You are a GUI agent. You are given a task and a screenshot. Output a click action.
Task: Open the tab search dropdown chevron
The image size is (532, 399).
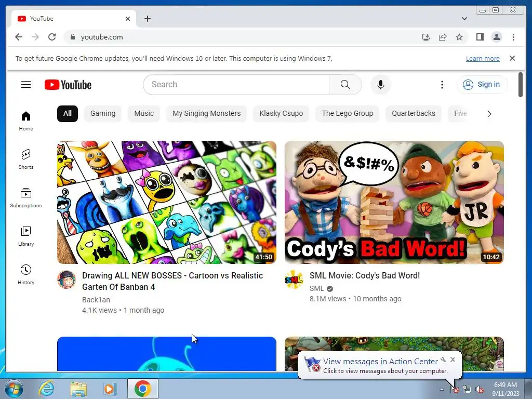click(x=464, y=19)
